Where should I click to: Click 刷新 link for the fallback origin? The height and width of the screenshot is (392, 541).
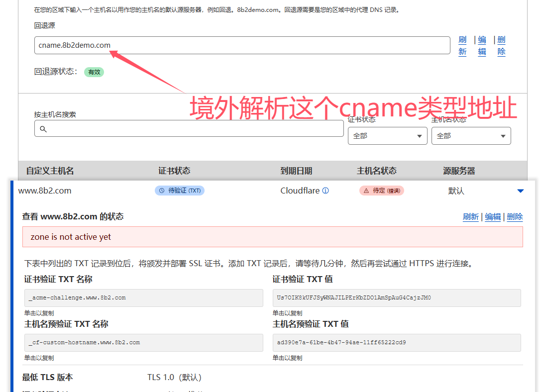pyautogui.click(x=462, y=45)
